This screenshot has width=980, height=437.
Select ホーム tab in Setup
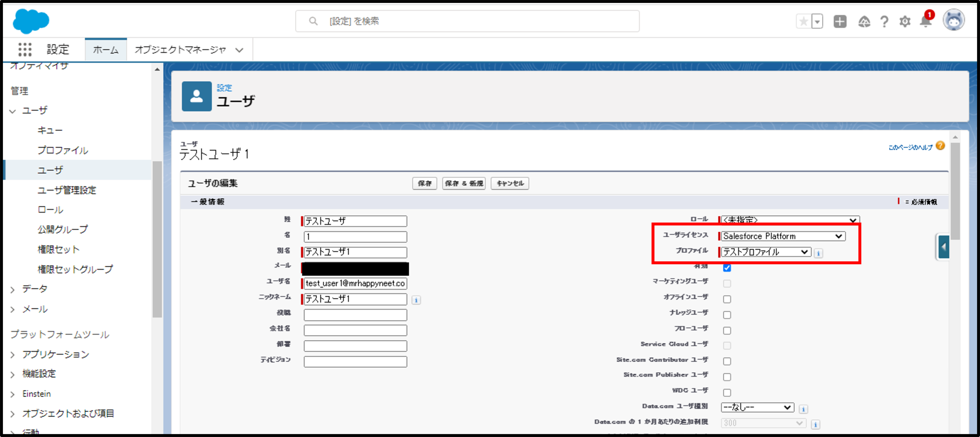click(x=105, y=49)
